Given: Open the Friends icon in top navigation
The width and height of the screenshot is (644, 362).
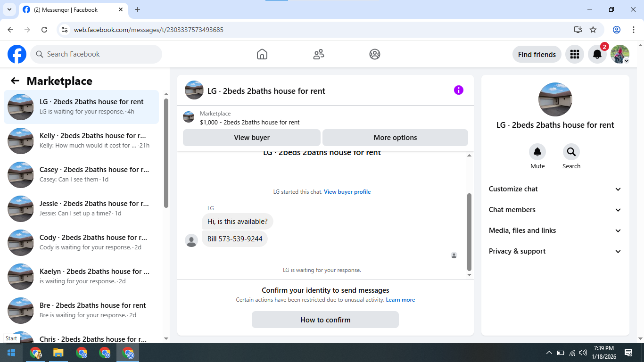Looking at the screenshot, I should coord(319,54).
